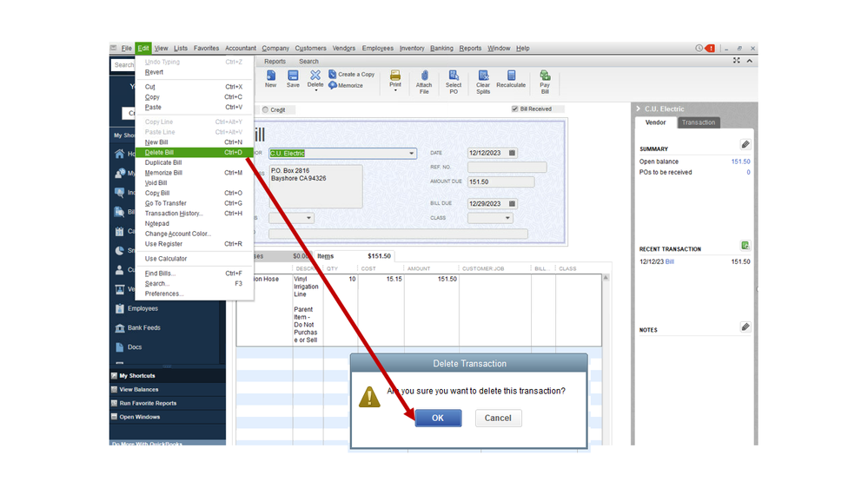The image size is (868, 488).
Task: Click the Memorize toolbar icon
Action: (x=346, y=85)
